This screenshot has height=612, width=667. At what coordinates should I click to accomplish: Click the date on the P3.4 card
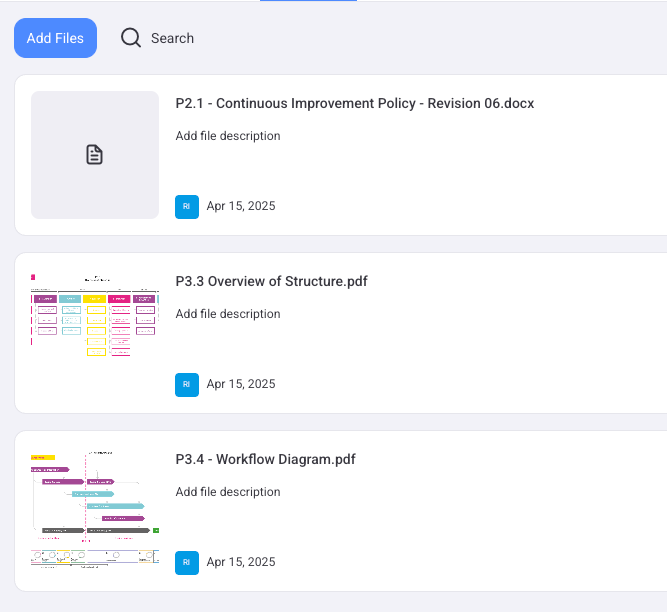[240, 562]
